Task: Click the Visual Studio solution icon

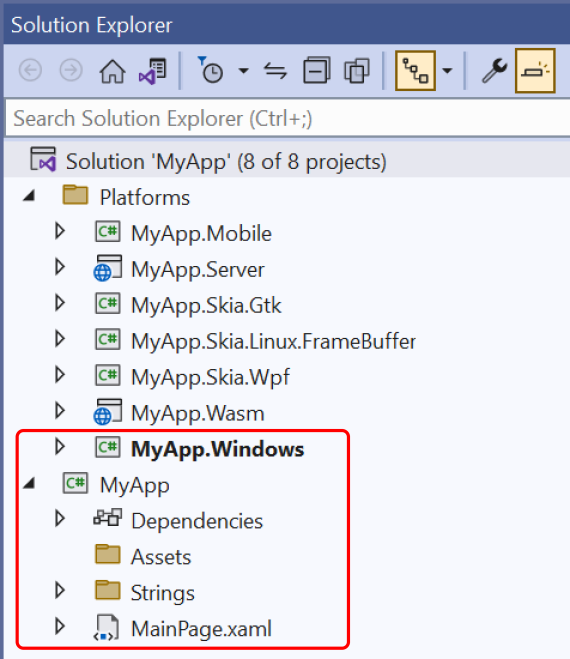Action: tap(43, 159)
